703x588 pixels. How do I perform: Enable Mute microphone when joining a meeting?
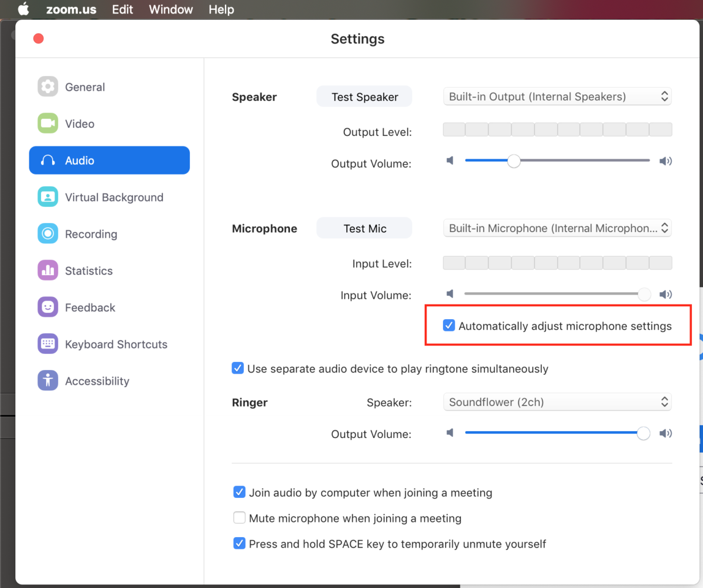pos(239,518)
